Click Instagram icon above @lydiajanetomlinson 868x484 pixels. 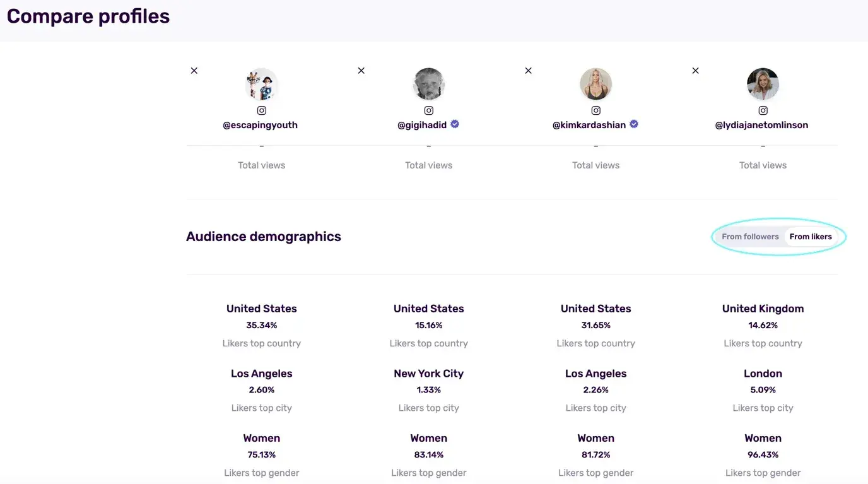point(763,110)
